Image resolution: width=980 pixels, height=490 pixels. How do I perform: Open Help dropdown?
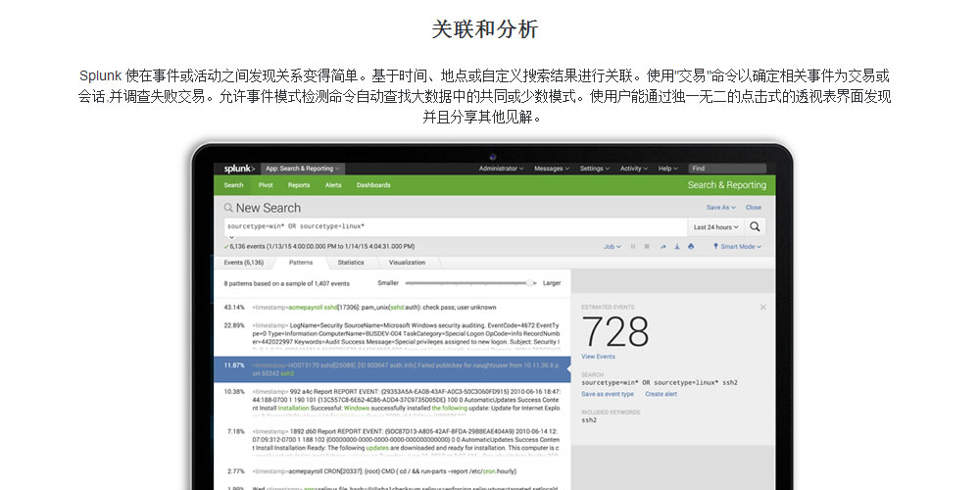click(x=667, y=169)
